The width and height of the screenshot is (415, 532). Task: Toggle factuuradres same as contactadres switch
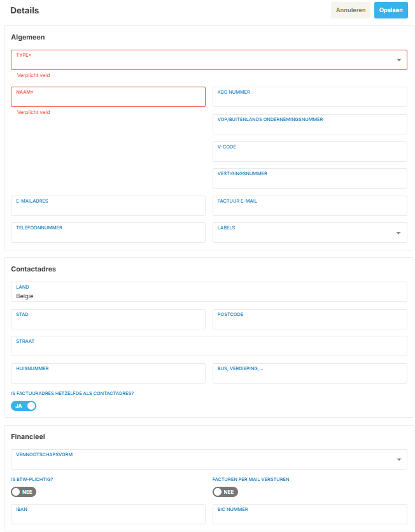pos(24,406)
